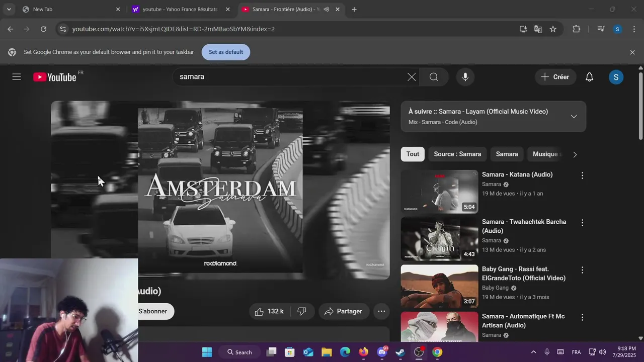Open Steam from the taskbar
Viewport: 644px width, 362px height.
400,352
